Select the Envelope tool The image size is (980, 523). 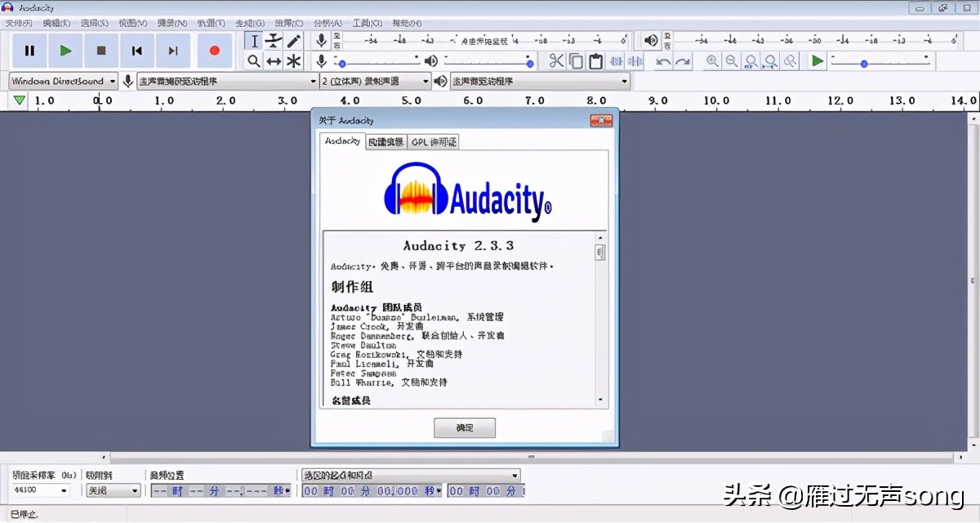[x=274, y=41]
